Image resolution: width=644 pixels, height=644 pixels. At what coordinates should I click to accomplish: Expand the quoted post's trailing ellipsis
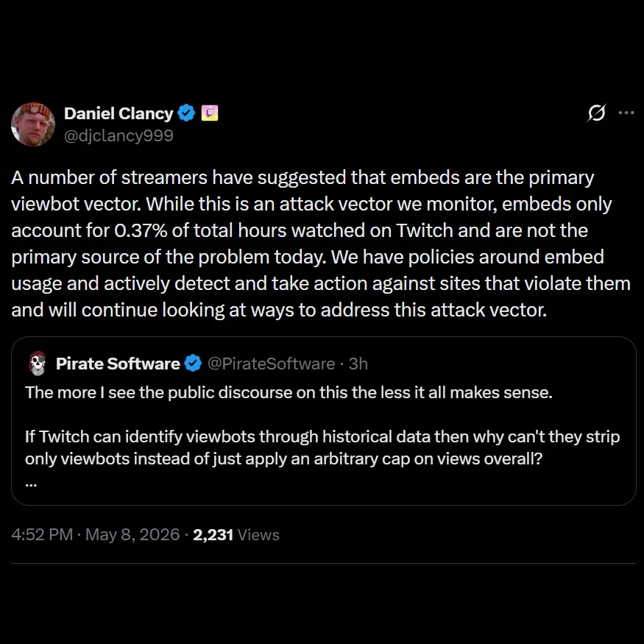(31, 484)
